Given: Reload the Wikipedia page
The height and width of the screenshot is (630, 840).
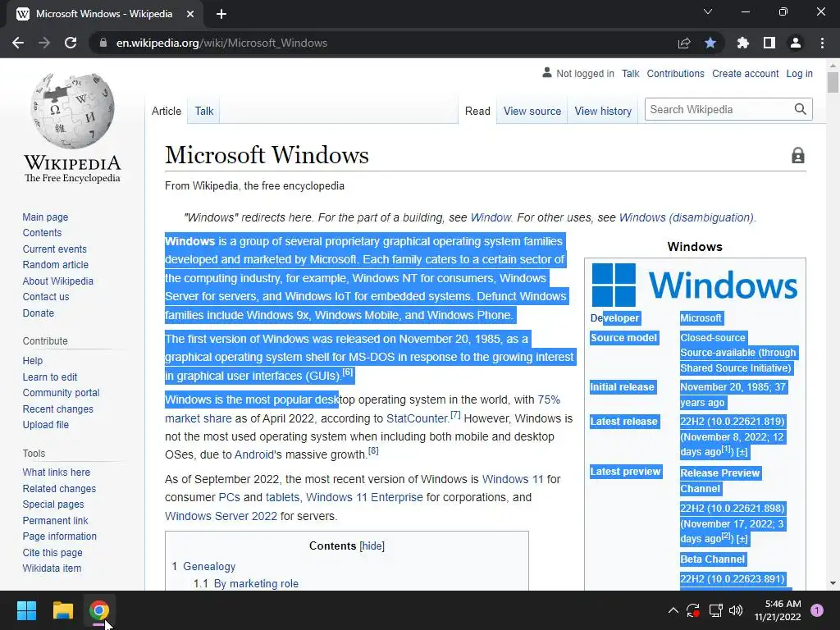Looking at the screenshot, I should coord(71,43).
